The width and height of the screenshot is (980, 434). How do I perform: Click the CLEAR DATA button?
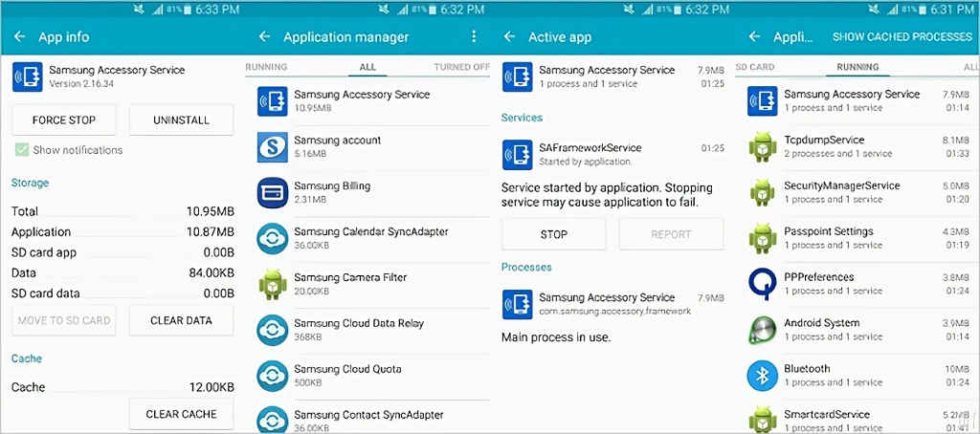click(181, 320)
